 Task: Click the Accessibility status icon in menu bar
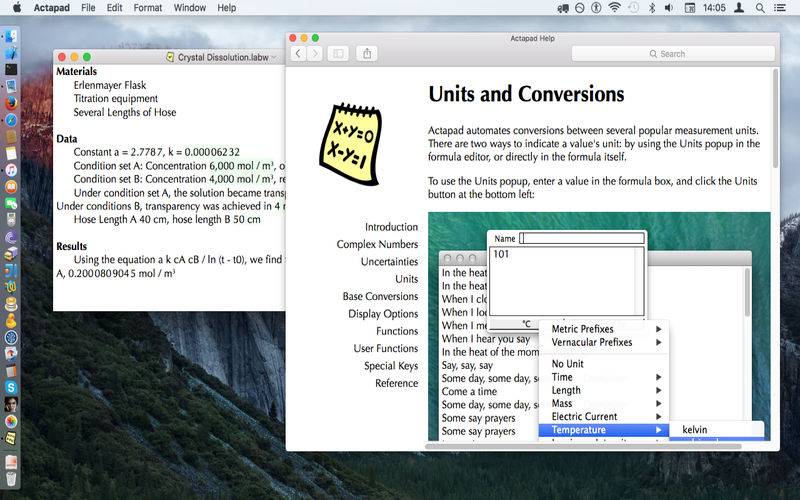(596, 8)
